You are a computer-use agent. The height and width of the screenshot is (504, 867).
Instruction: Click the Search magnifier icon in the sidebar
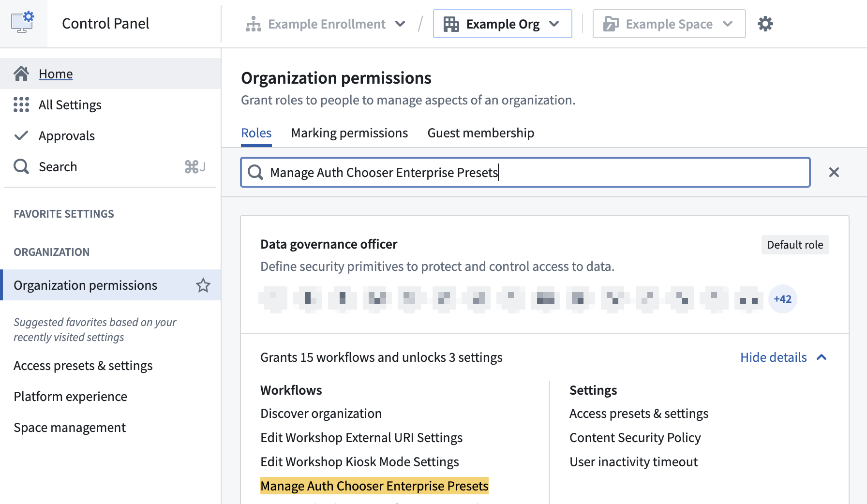tap(21, 166)
